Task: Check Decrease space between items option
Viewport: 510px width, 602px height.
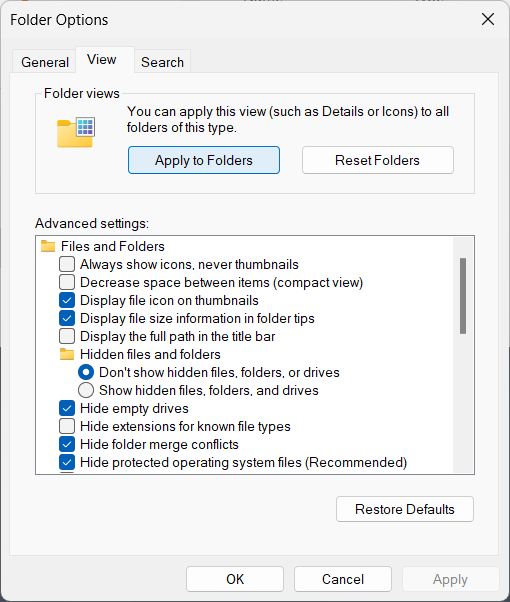Action: click(67, 282)
